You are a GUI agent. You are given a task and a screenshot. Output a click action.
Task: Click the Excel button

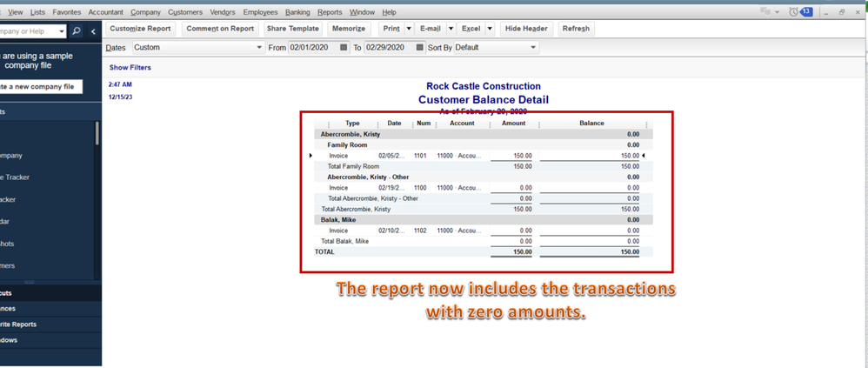click(471, 29)
